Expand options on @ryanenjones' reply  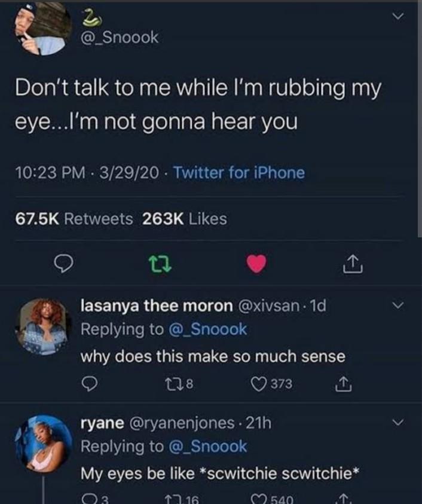tap(398, 421)
